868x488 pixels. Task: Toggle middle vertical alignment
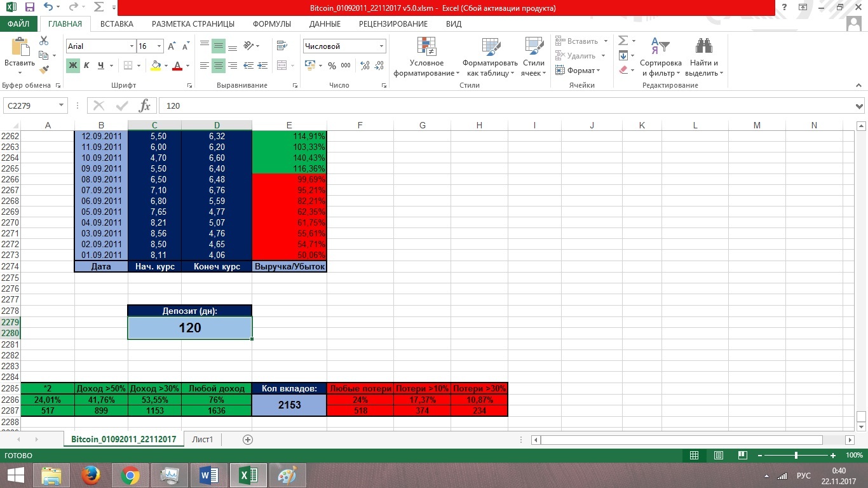(218, 46)
